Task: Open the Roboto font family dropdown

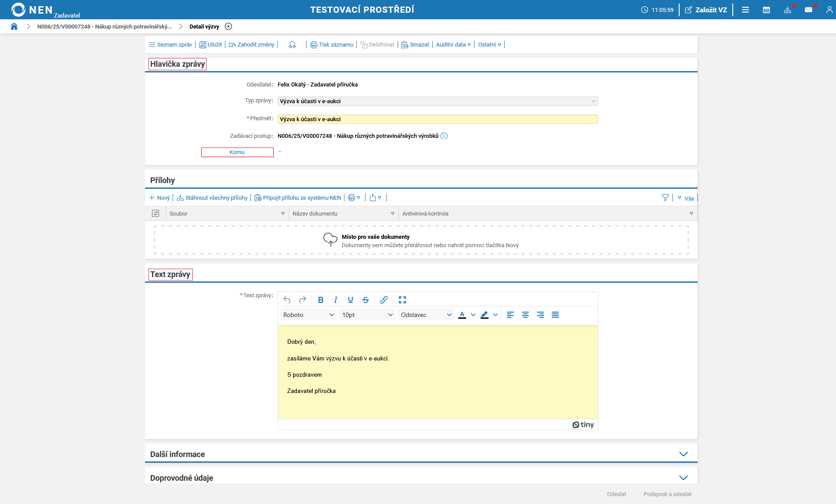Action: coord(308,315)
